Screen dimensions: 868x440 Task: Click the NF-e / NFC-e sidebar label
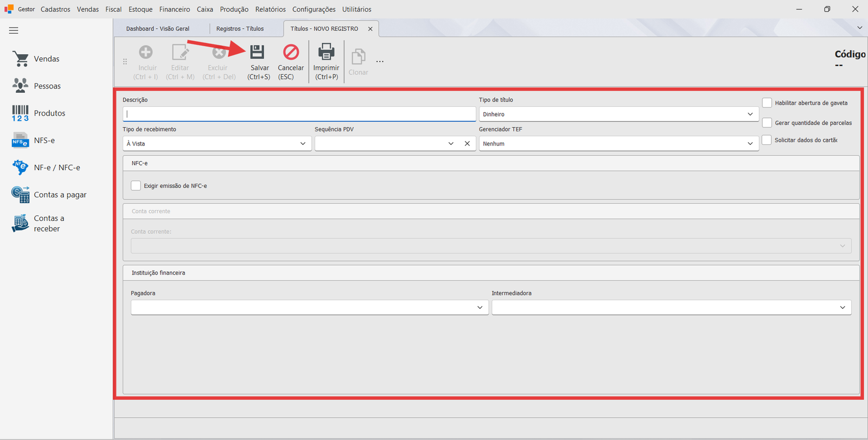click(x=57, y=168)
